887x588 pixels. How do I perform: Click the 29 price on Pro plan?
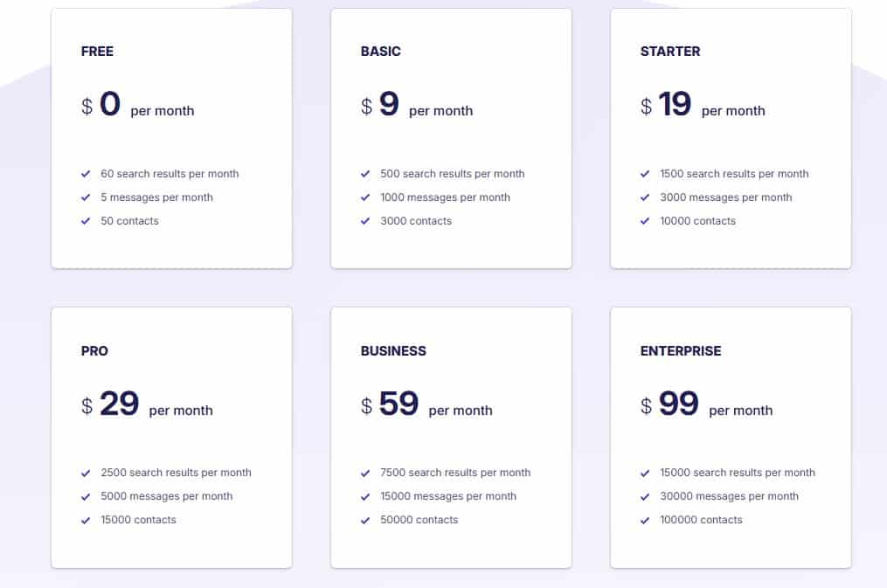pyautogui.click(x=122, y=404)
